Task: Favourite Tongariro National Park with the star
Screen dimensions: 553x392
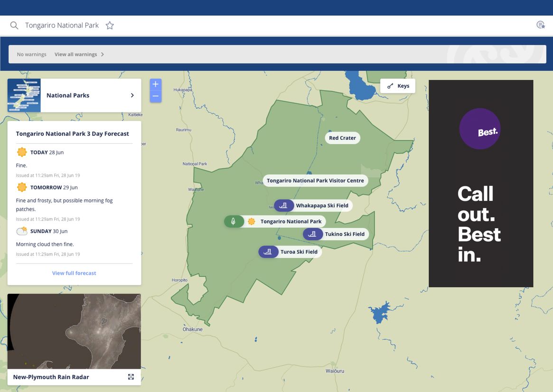Action: click(x=110, y=26)
